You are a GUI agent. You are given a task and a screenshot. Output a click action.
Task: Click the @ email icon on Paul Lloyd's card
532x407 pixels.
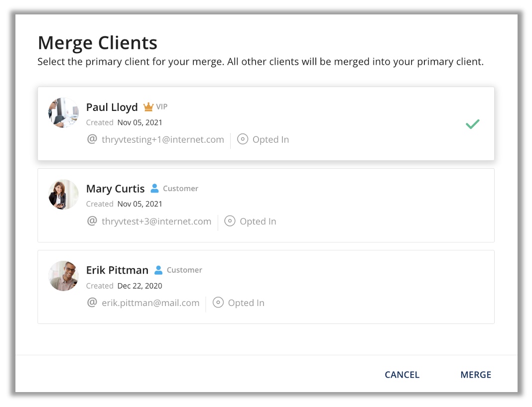click(92, 139)
